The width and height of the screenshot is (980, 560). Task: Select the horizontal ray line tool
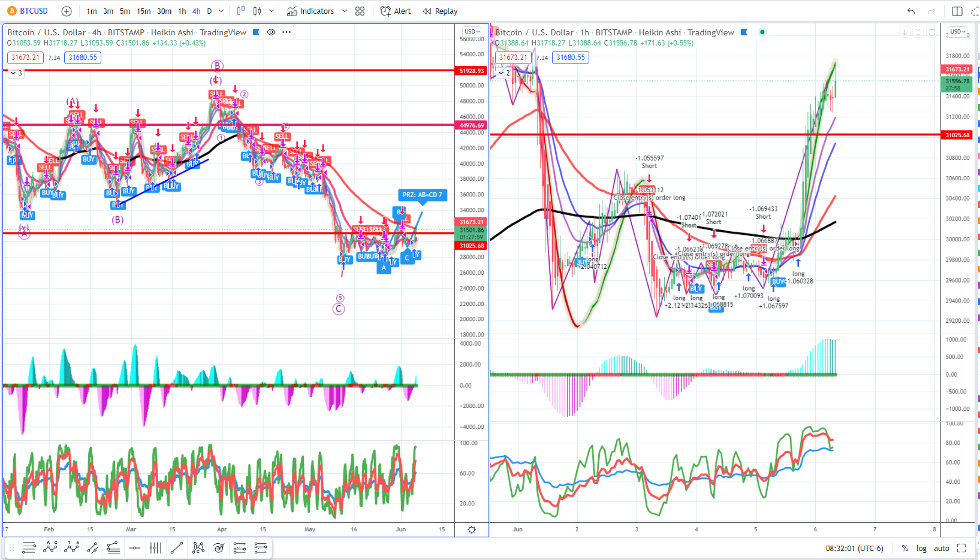pos(135,547)
